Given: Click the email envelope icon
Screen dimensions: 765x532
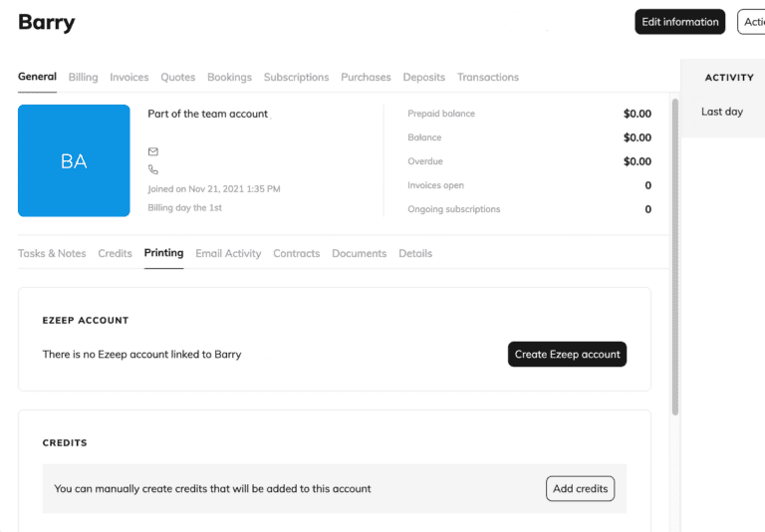Looking at the screenshot, I should coord(153,151).
